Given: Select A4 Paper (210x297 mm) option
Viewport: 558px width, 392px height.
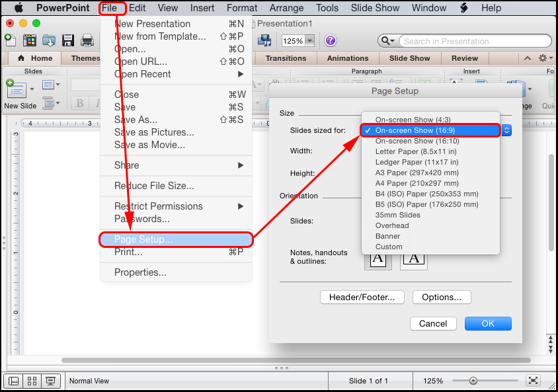Looking at the screenshot, I should point(417,183).
